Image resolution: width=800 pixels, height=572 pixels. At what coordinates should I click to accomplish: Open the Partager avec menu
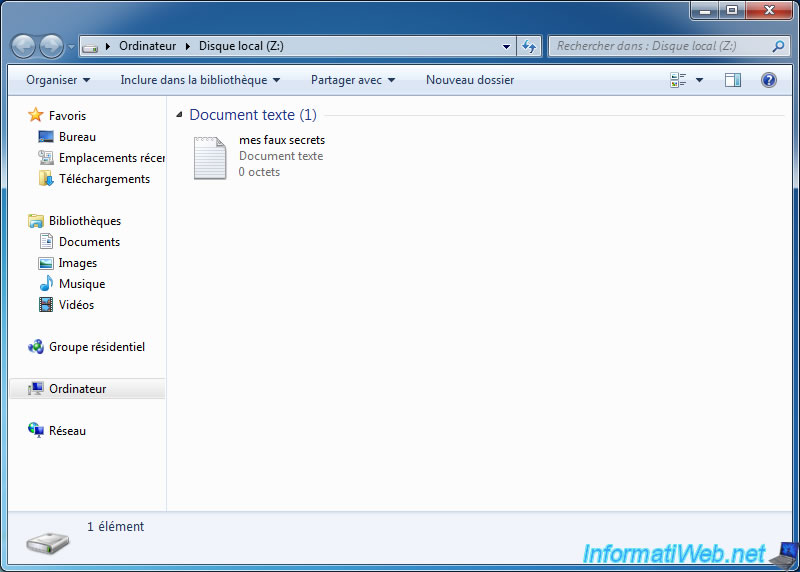pyautogui.click(x=353, y=80)
